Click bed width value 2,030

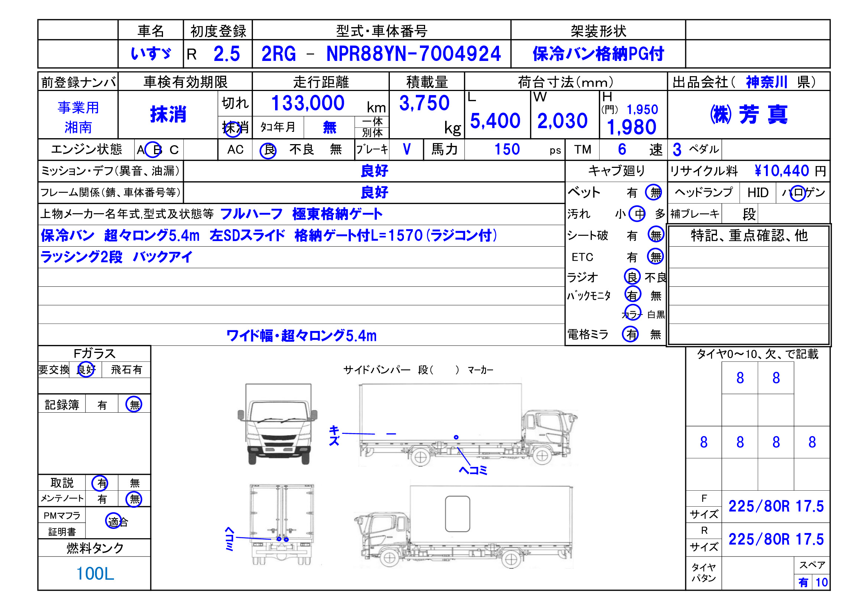[x=562, y=121]
